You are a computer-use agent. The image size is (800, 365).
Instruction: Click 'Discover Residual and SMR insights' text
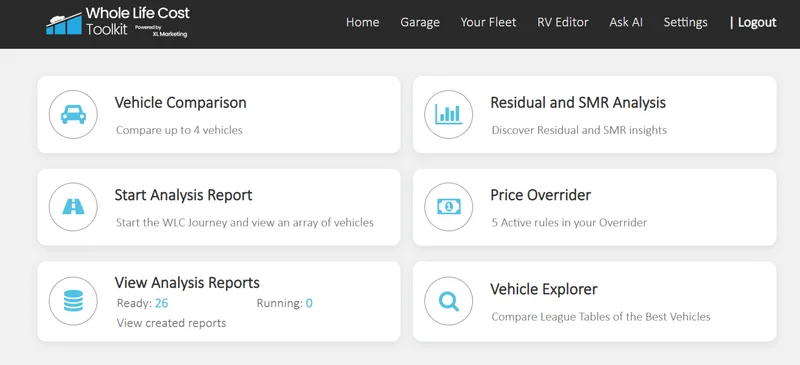pos(579,130)
